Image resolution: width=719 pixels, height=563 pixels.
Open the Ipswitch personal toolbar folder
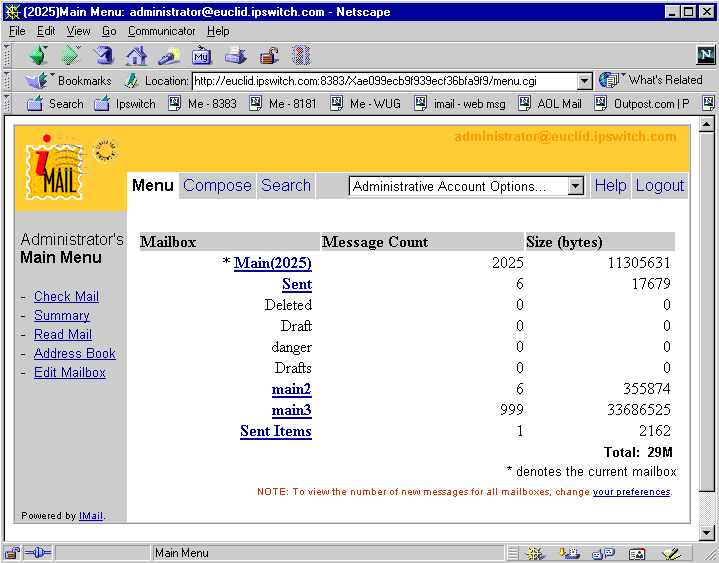125,104
